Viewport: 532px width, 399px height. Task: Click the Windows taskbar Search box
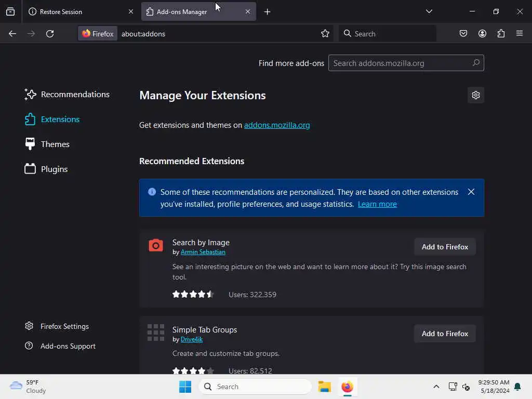[x=255, y=387]
